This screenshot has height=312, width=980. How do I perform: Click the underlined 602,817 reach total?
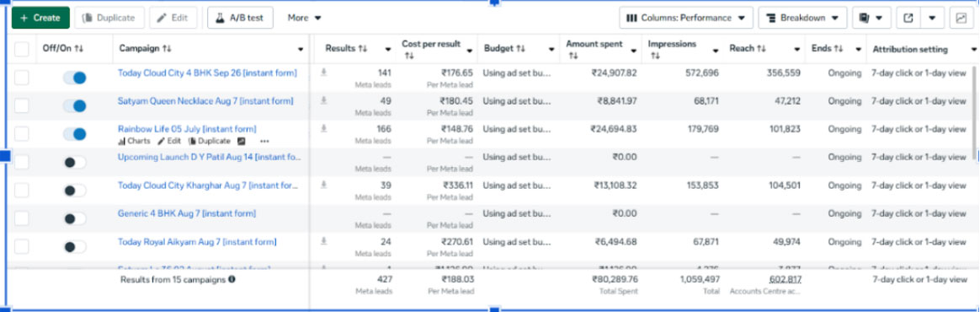pos(784,279)
